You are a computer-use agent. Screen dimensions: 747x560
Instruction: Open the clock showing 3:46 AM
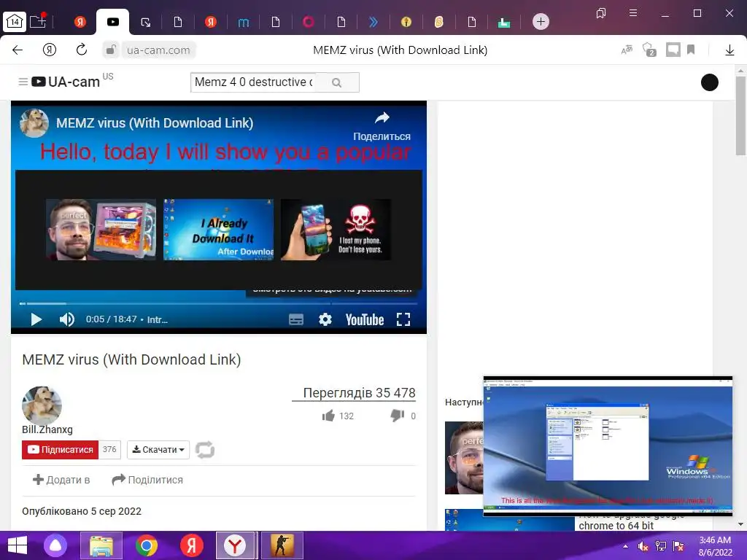click(x=715, y=546)
